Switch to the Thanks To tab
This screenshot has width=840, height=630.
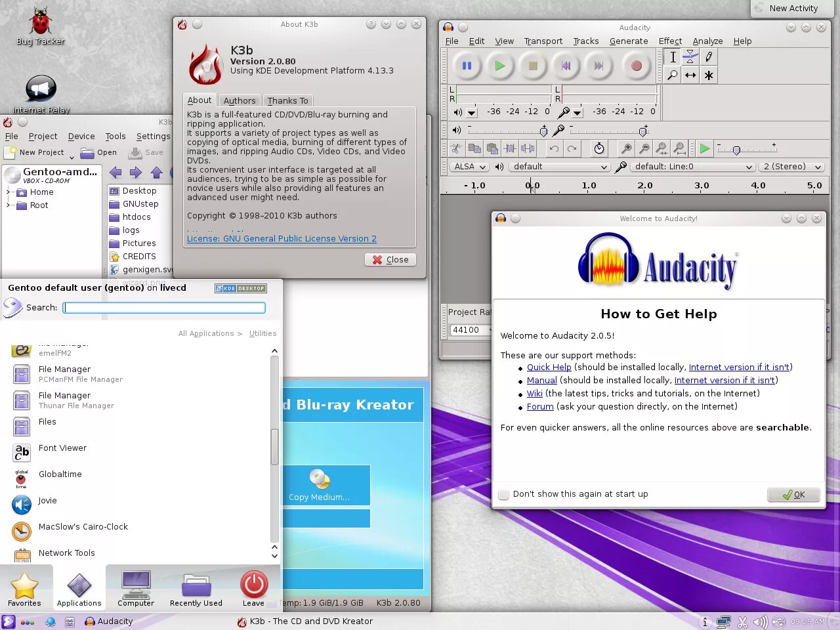click(287, 100)
